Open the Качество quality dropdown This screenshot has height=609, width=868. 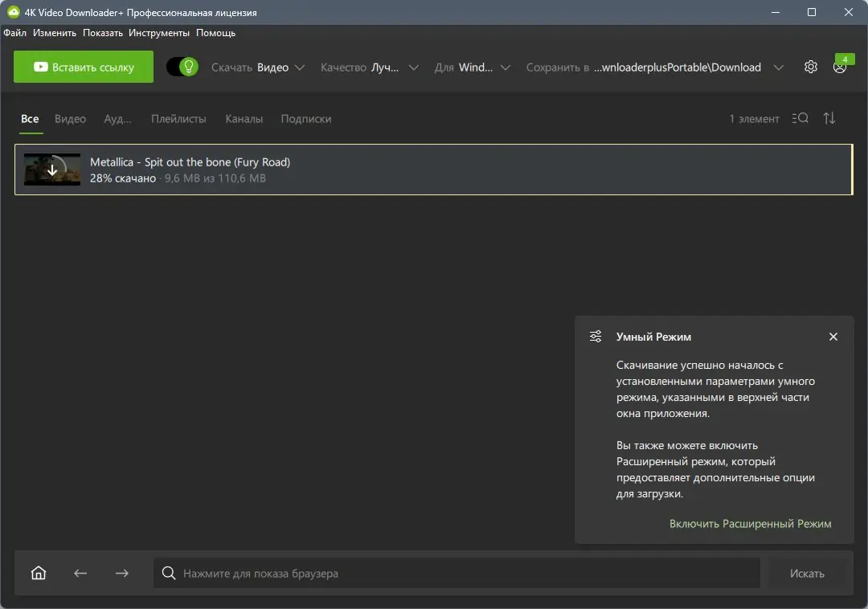pos(369,67)
